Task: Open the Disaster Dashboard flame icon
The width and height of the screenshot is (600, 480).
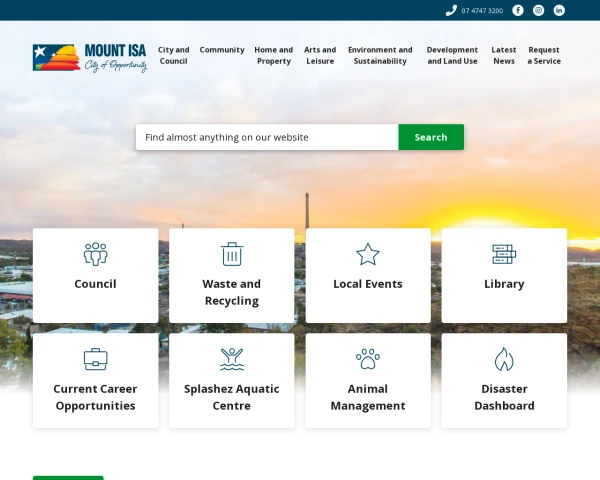Action: 504,359
